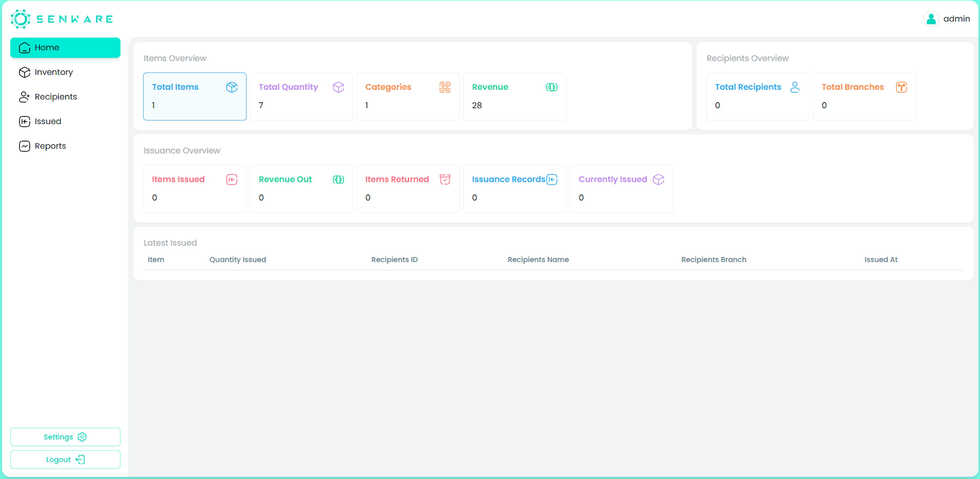The height and width of the screenshot is (479, 980).
Task: Click the Recipients Name column header
Action: [538, 260]
